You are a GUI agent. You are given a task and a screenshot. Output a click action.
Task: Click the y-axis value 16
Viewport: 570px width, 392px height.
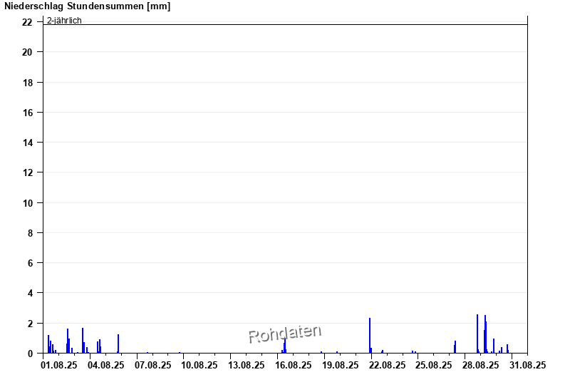(x=27, y=113)
